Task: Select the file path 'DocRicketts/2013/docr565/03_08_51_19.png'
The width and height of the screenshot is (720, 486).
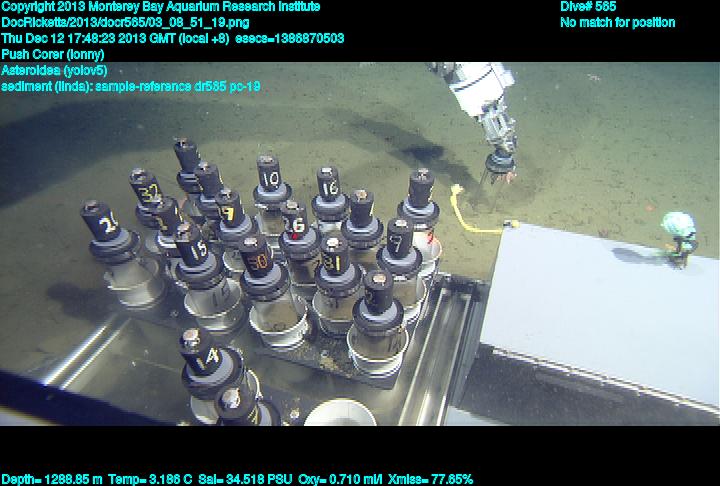Action: coord(125,23)
